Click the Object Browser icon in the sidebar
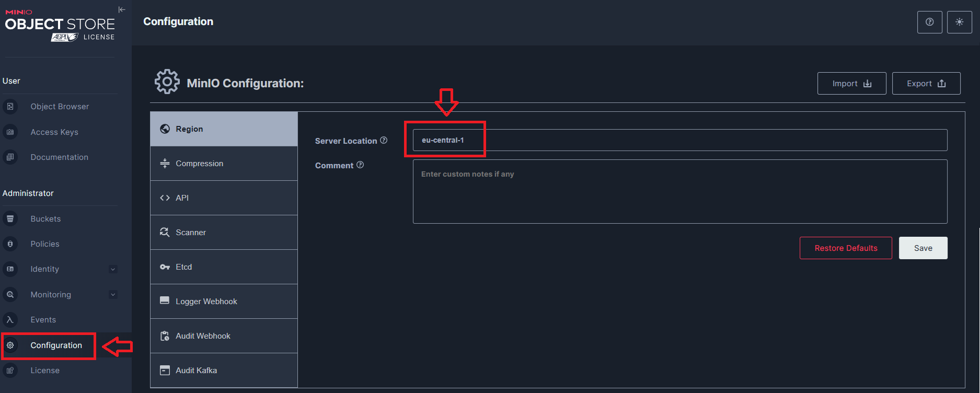Image resolution: width=980 pixels, height=393 pixels. [x=10, y=107]
